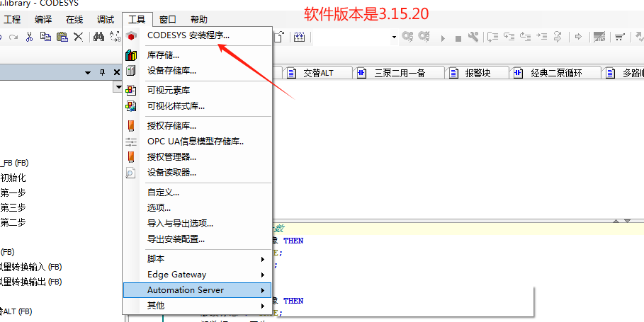
Task: Open CODESYS 安装程序 menu entry
Action: 198,35
